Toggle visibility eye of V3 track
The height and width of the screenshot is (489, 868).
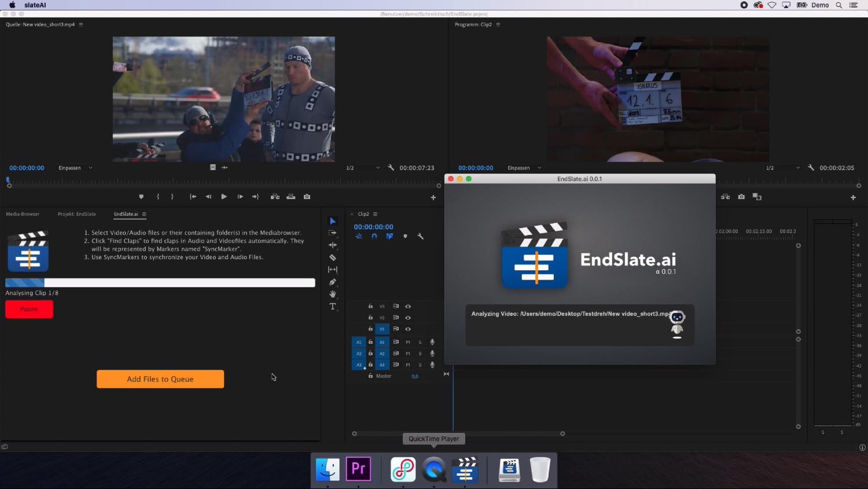(x=408, y=306)
